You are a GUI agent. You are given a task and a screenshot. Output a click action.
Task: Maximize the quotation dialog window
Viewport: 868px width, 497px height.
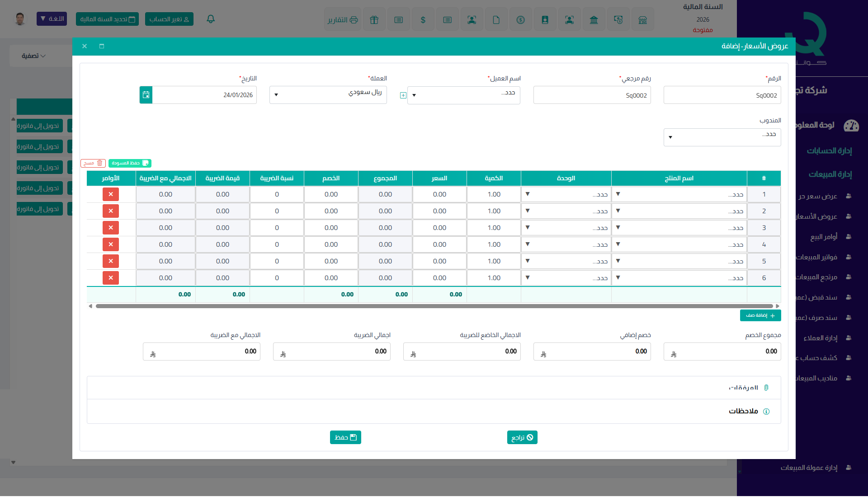coord(102,46)
